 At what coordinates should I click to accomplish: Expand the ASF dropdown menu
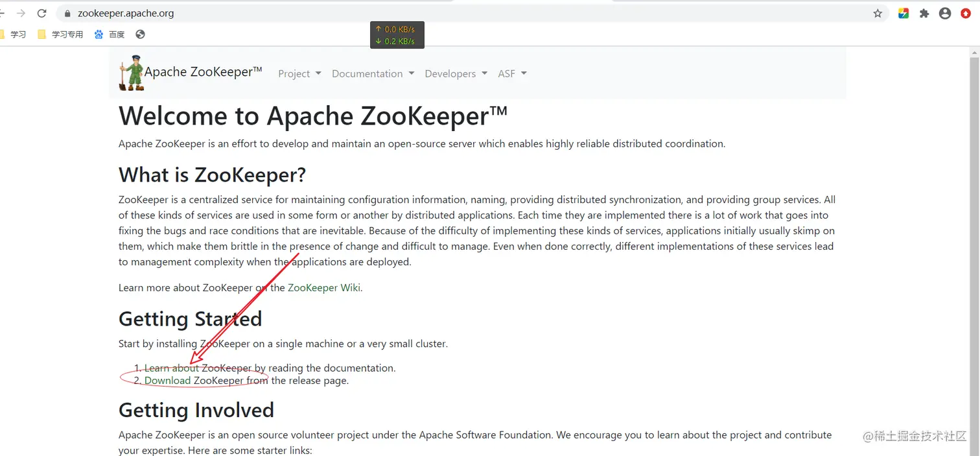click(512, 73)
